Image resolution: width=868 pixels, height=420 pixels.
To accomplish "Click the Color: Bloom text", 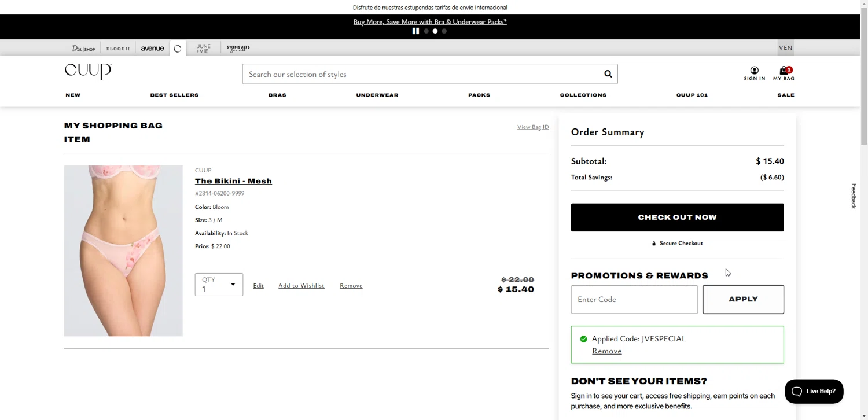I will [212, 207].
